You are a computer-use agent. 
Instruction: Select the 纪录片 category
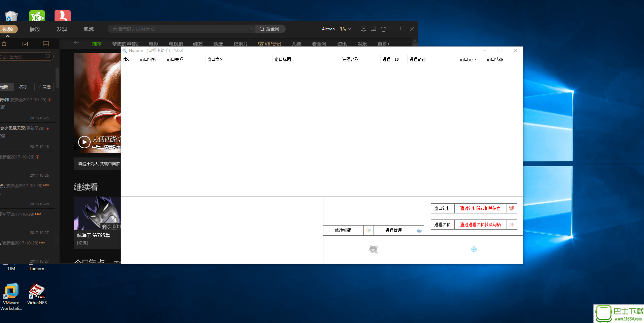pos(240,44)
